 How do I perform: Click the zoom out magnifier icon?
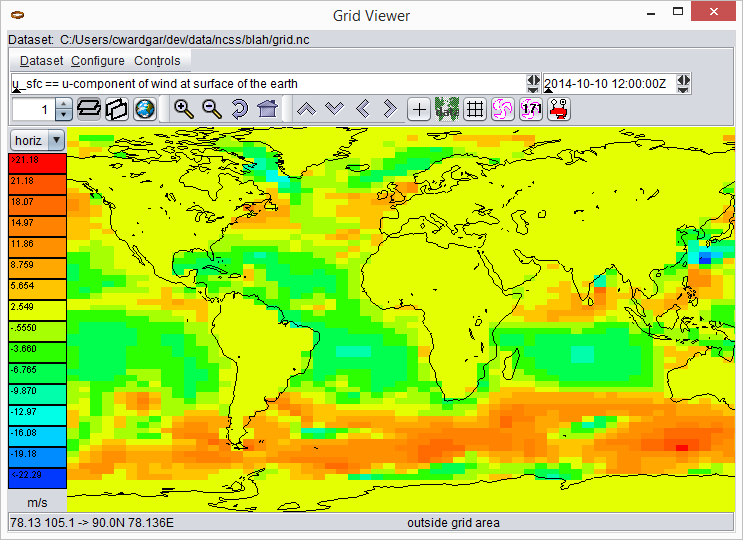coord(211,109)
